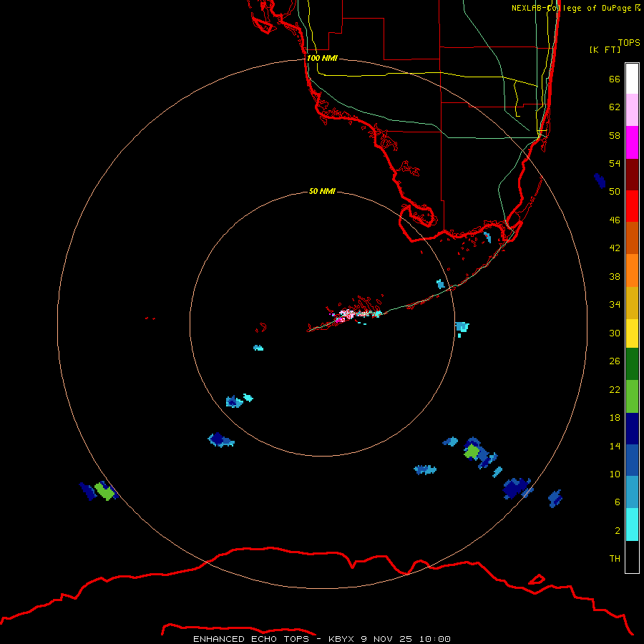Select the gold legend swatch
Image resolution: width=644 pixels, height=644 pixels.
tap(632, 303)
